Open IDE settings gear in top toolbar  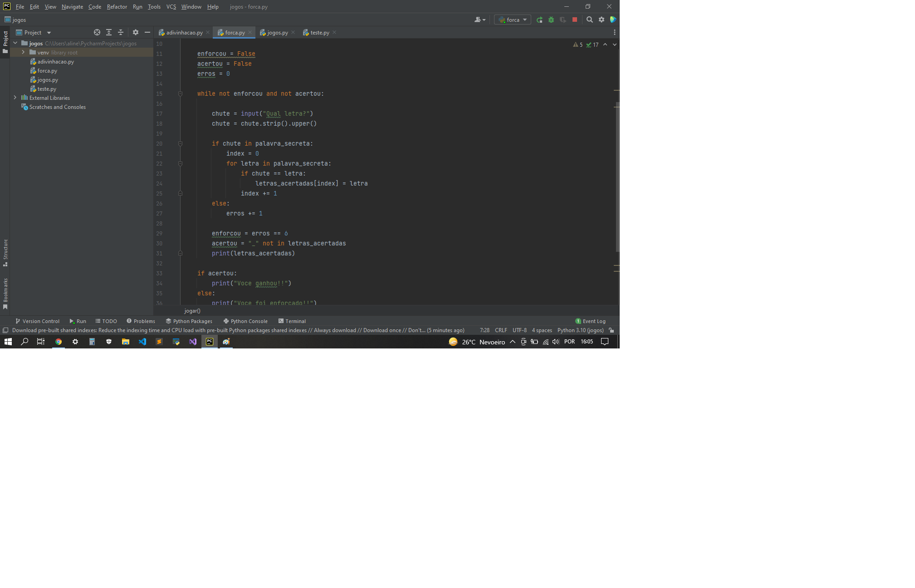(602, 20)
